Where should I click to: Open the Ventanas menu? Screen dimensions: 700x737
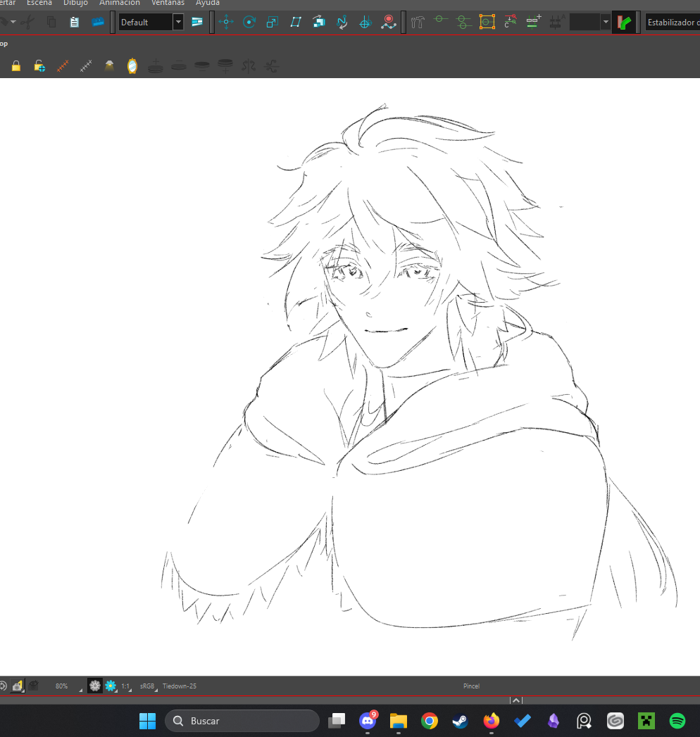pos(168,3)
